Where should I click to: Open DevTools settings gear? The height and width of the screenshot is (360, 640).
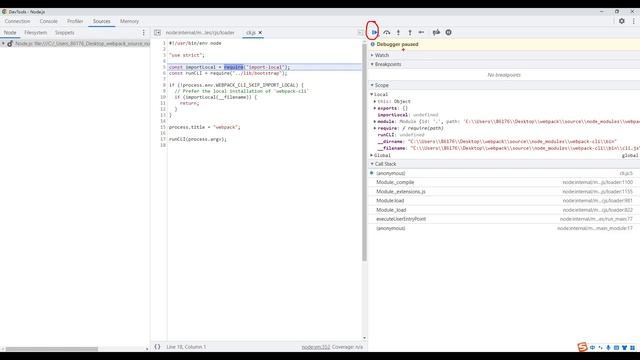[x=621, y=21]
